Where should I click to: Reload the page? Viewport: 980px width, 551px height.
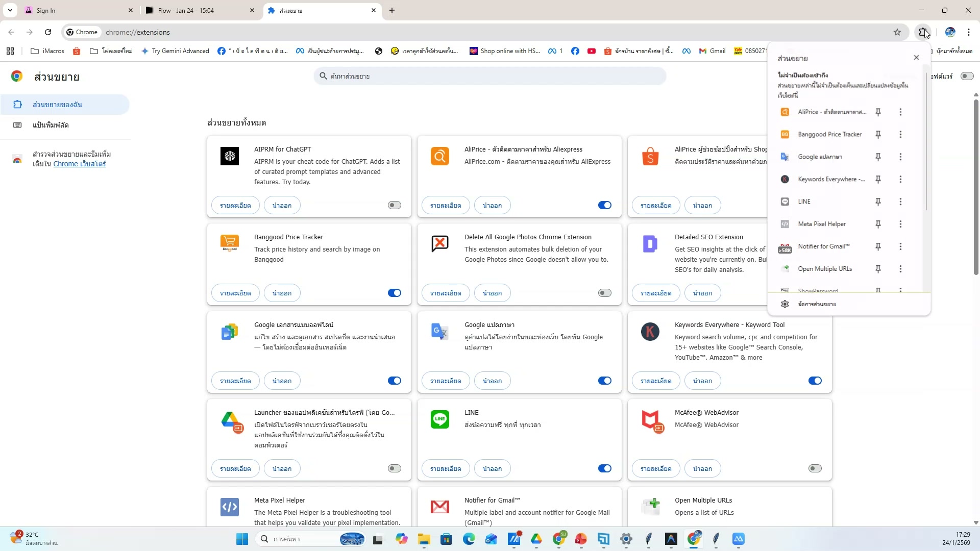[x=48, y=32]
